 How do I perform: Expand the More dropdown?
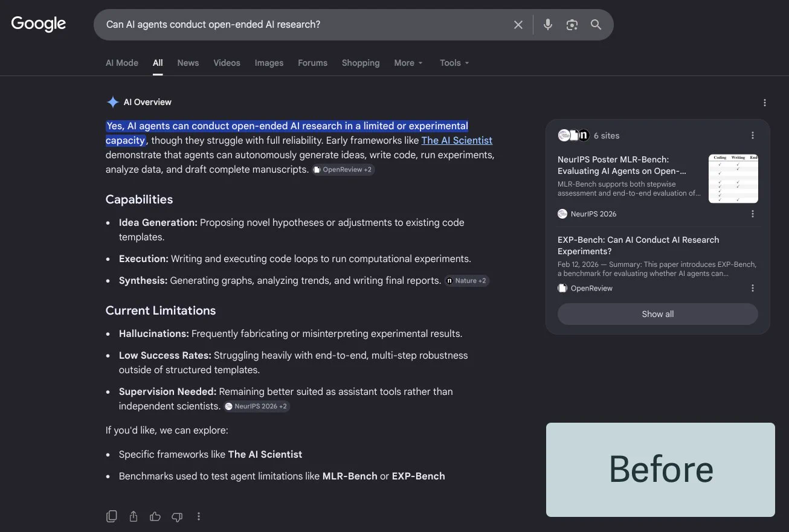[x=408, y=63]
